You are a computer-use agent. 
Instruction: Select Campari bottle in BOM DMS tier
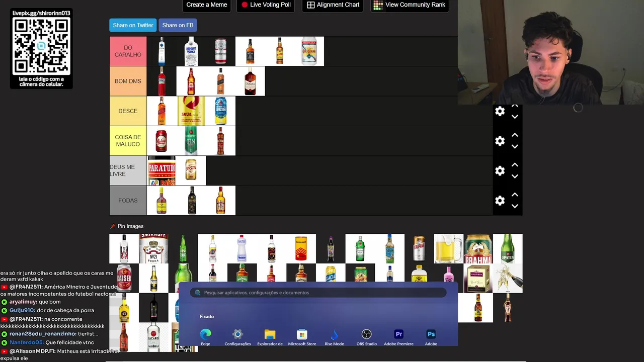tap(162, 81)
